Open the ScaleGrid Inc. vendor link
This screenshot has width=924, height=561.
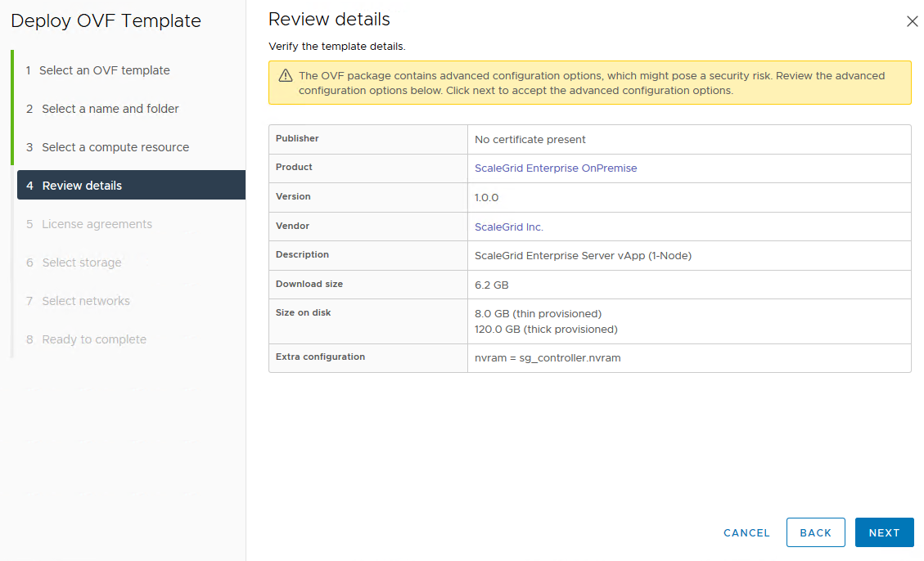[508, 227]
